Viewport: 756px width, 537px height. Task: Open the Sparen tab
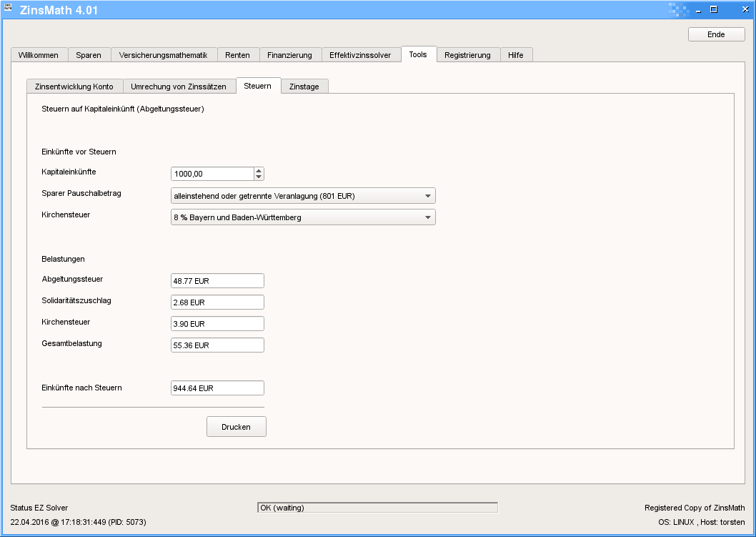89,55
